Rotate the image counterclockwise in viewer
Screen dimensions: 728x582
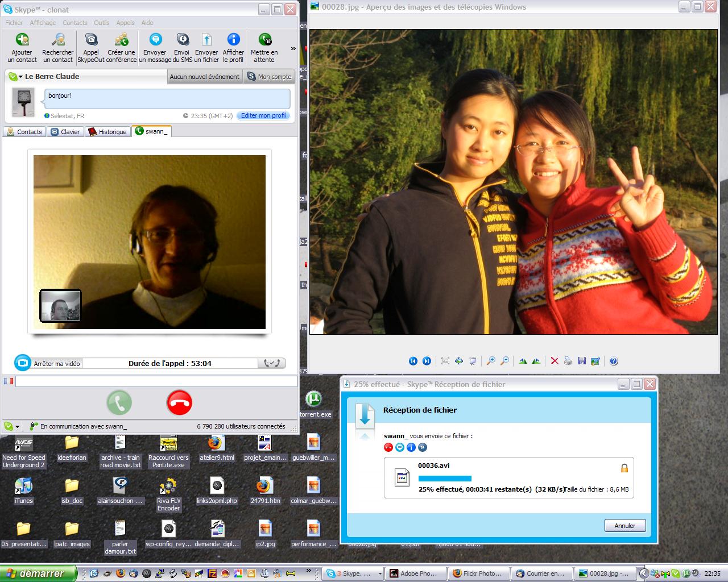point(536,361)
